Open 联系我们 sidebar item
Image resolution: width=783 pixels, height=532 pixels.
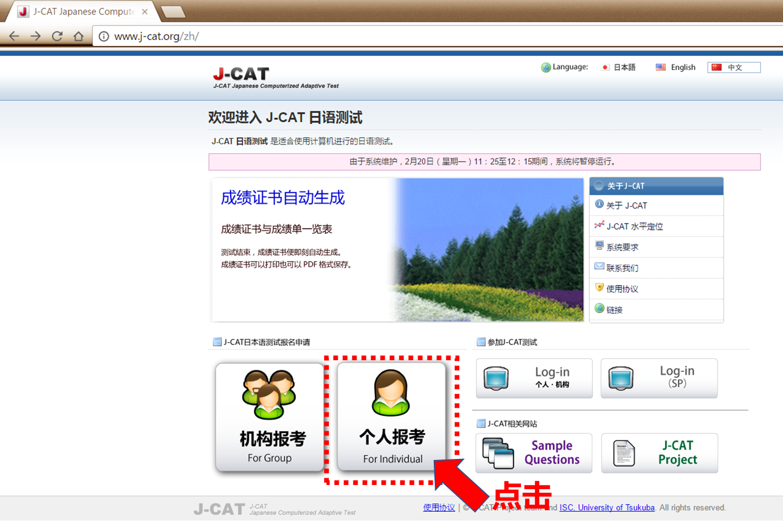[x=656, y=268]
